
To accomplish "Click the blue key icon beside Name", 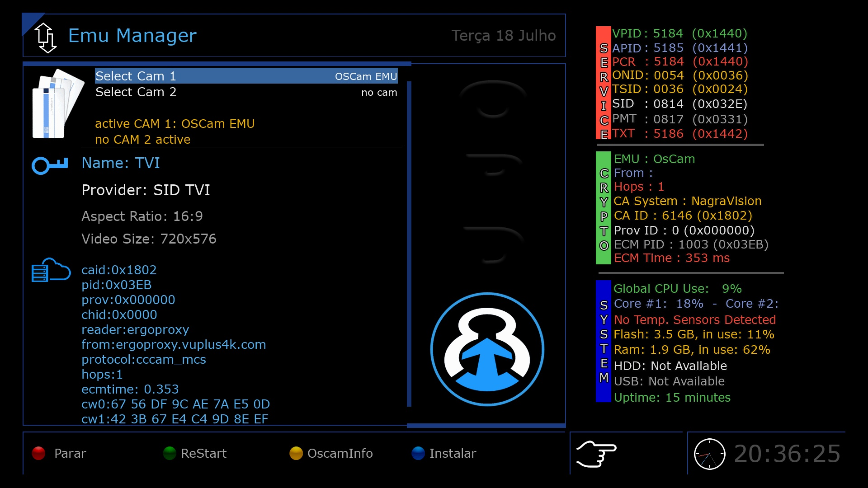I will click(50, 165).
